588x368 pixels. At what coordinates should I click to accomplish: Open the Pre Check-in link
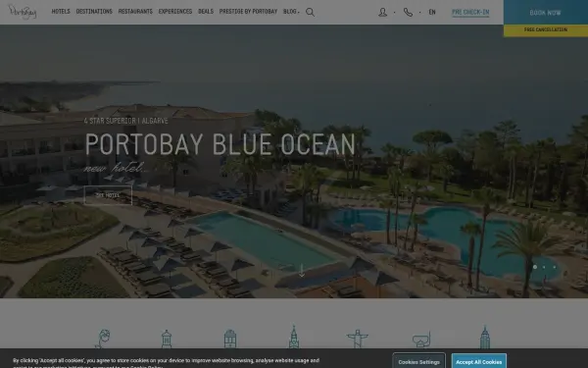(x=470, y=13)
